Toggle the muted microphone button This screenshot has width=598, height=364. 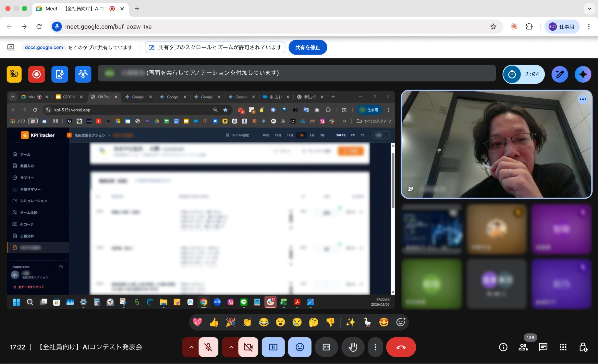coord(208,347)
